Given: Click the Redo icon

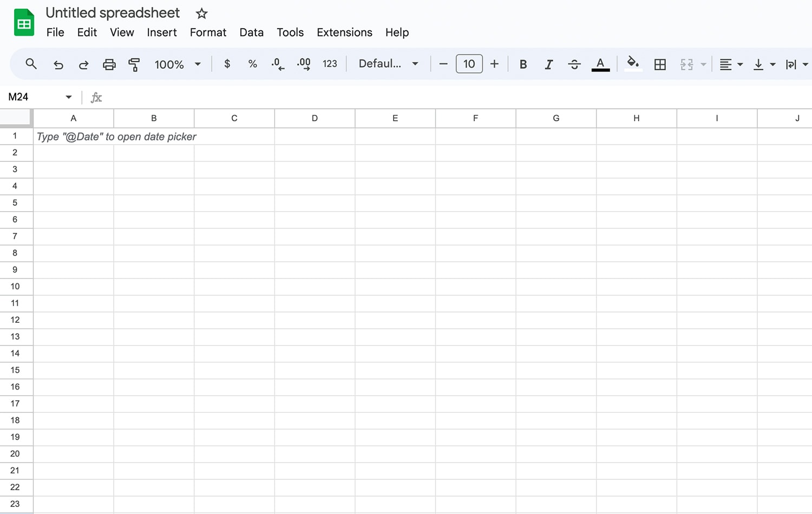Looking at the screenshot, I should pos(83,64).
